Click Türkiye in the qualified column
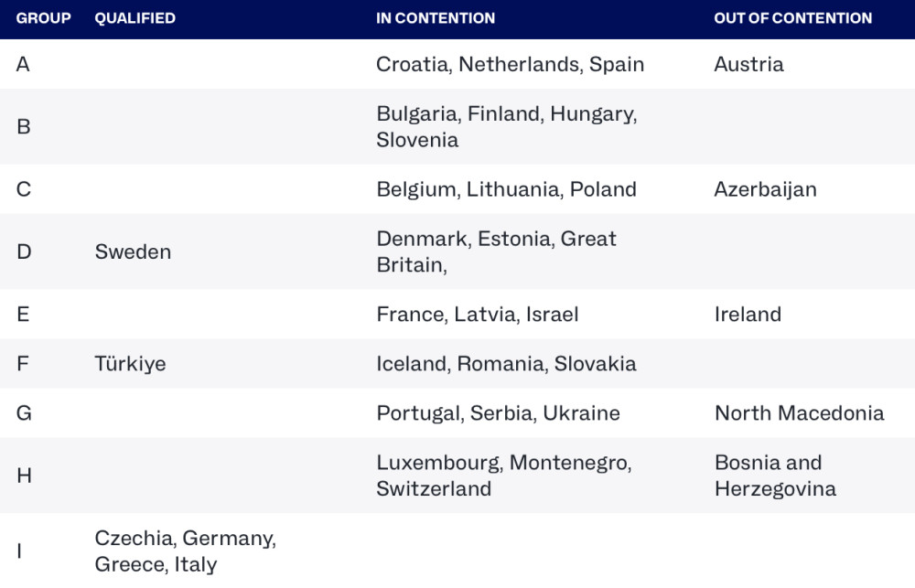 click(130, 363)
